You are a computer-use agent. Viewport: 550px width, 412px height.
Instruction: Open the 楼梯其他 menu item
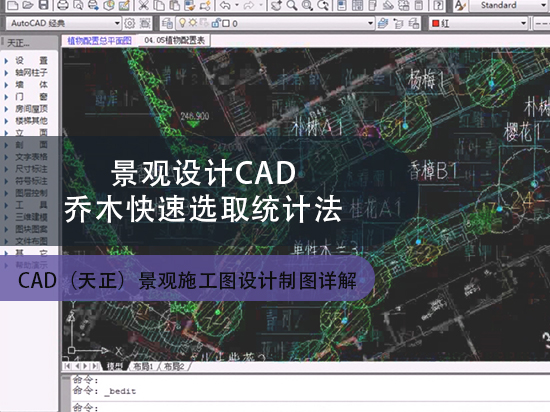31,121
